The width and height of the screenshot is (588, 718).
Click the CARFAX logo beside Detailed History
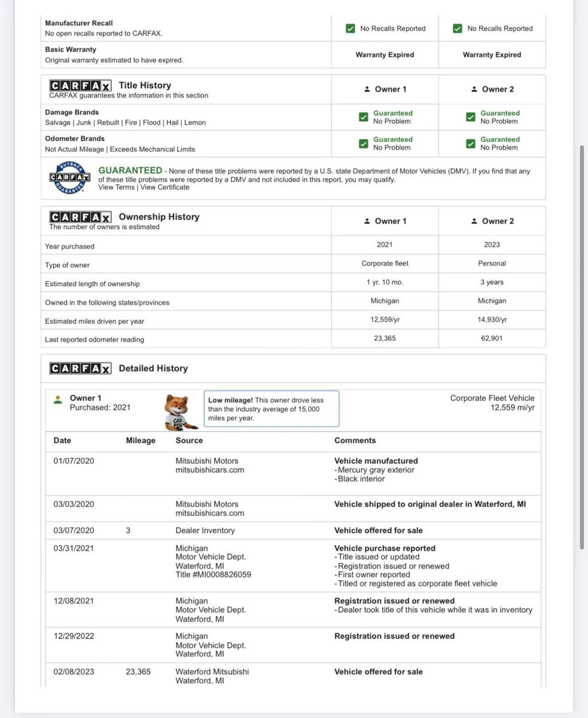coord(80,369)
